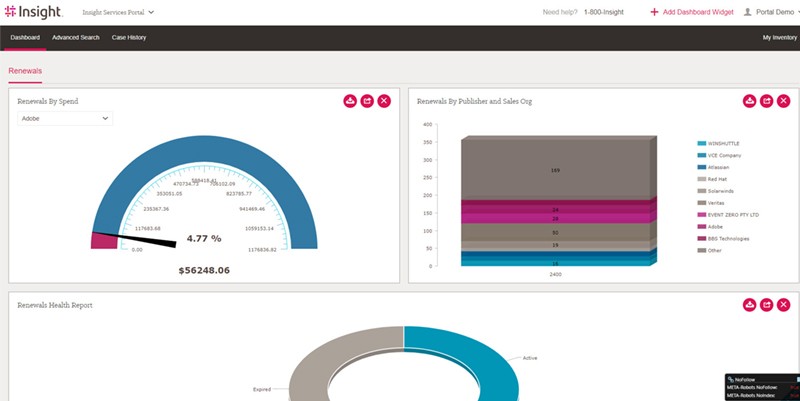
Task: Go to Advanced Search tab
Action: (76, 38)
